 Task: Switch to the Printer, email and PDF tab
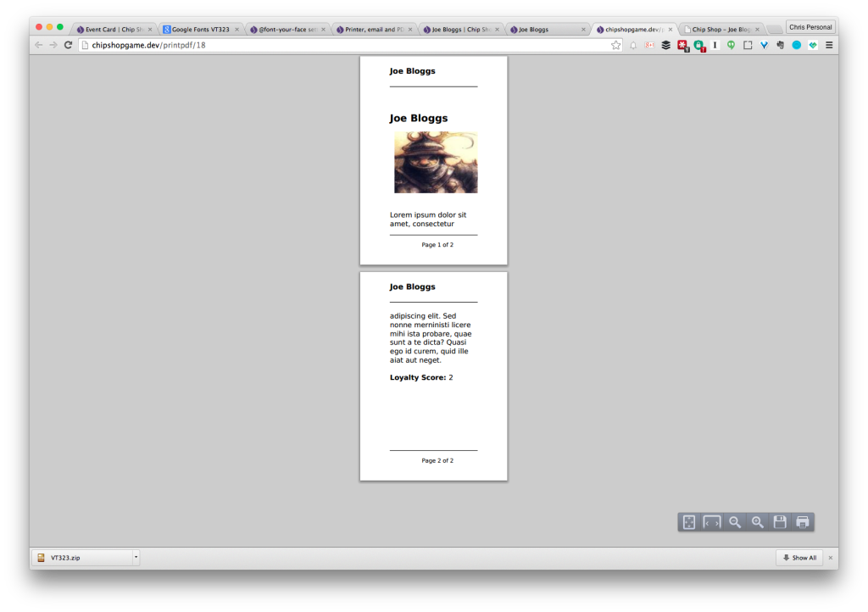click(373, 30)
